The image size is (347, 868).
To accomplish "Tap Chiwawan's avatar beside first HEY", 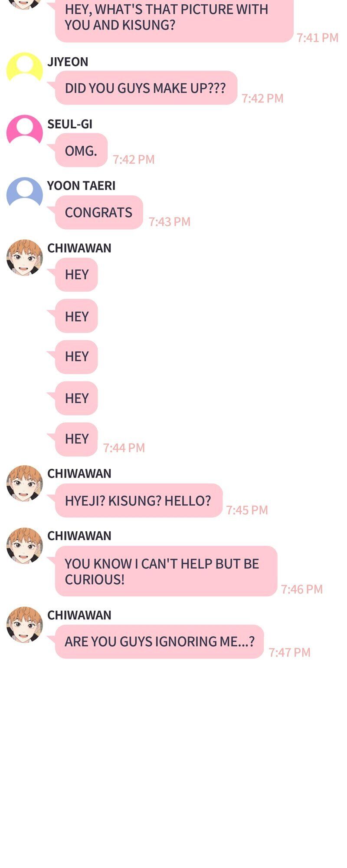I will [x=25, y=257].
